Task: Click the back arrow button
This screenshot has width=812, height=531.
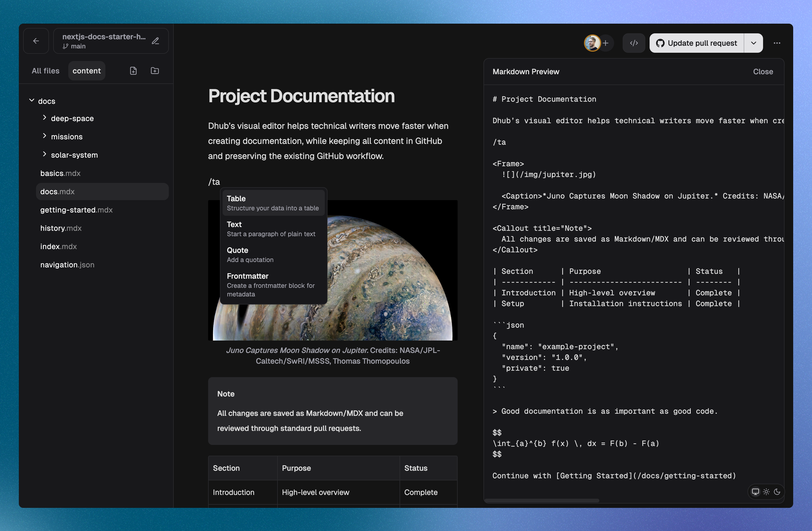Action: (x=36, y=41)
